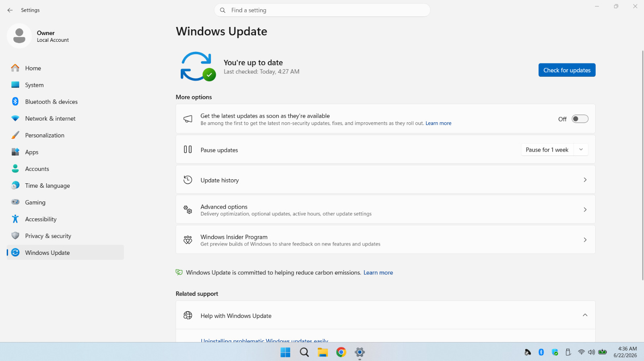The image size is (644, 361).
Task: Open Learn more link about latest updates
Action: pyautogui.click(x=438, y=123)
